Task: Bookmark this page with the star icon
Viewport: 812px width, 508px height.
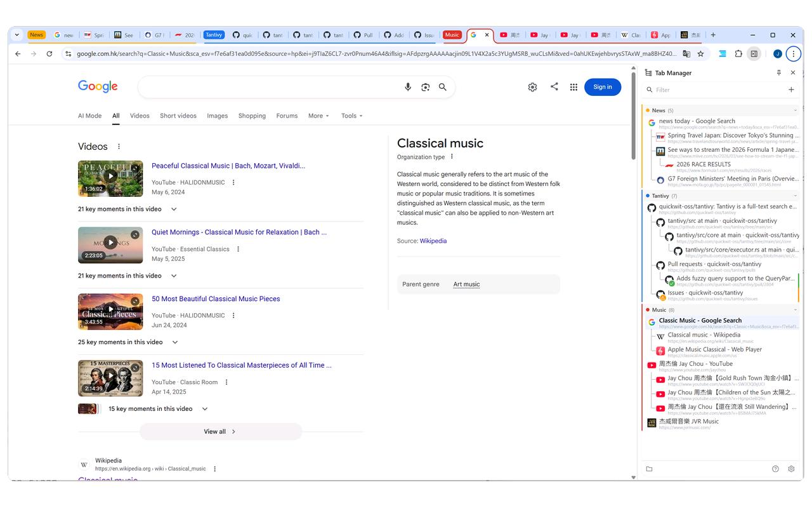Action: tap(701, 54)
